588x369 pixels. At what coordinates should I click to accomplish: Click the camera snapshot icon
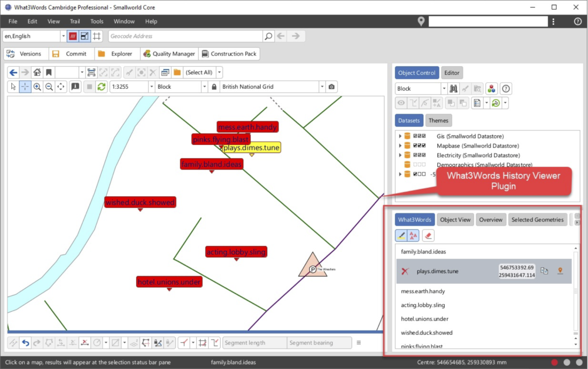pos(331,87)
